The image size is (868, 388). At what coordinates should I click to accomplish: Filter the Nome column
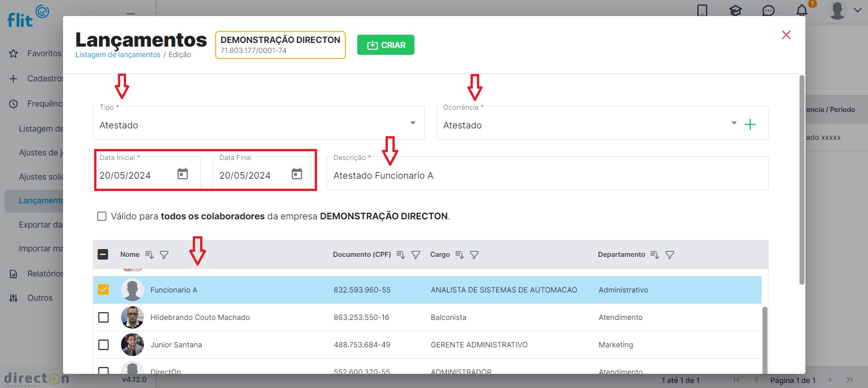click(x=164, y=255)
